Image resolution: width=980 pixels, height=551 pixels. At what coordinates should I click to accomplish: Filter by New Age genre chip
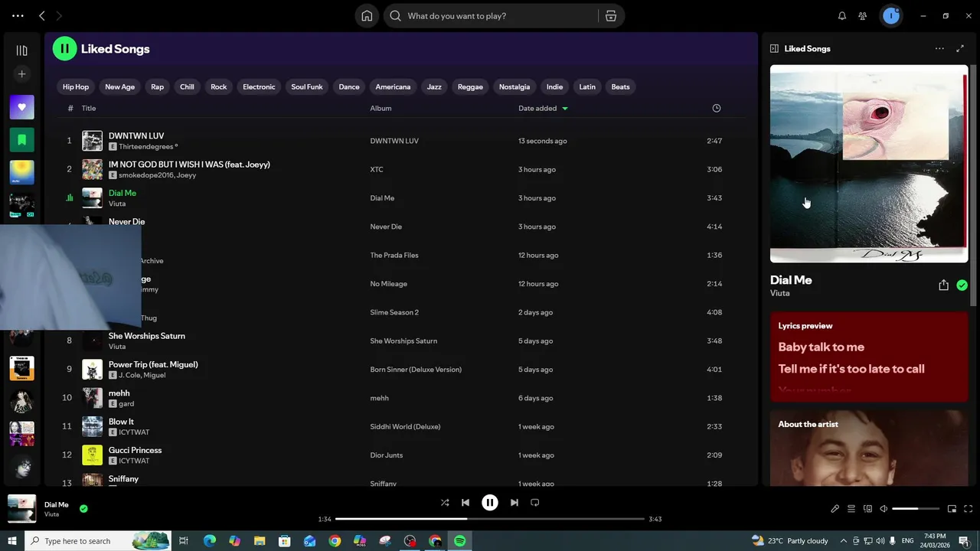coord(119,86)
